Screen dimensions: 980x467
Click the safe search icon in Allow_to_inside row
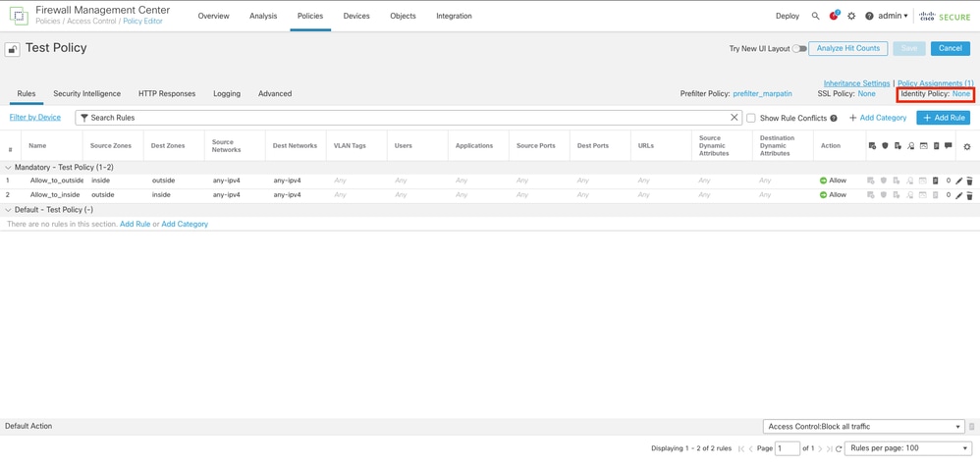tap(910, 195)
